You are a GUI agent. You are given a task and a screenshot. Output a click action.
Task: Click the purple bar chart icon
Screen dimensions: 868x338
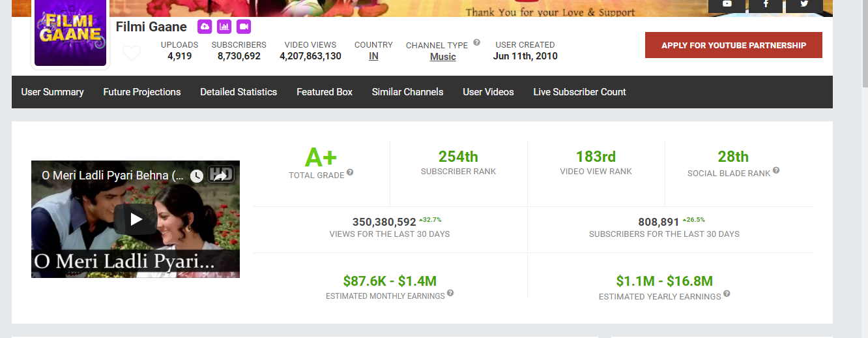click(224, 27)
